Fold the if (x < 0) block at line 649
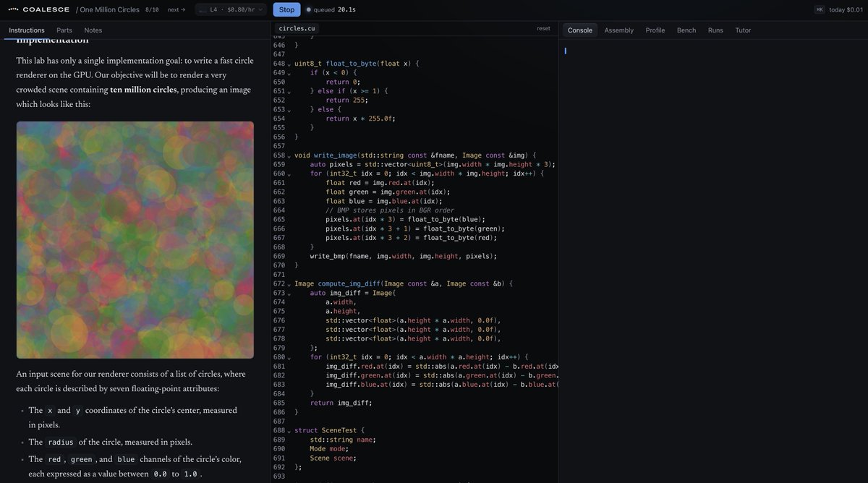Image resolution: width=868 pixels, height=483 pixels. pyautogui.click(x=289, y=73)
